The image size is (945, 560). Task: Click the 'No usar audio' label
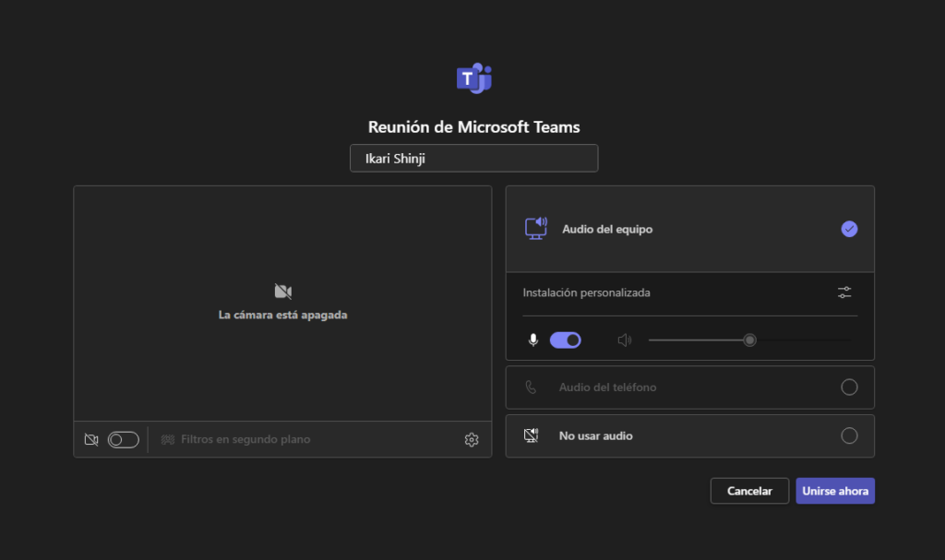tap(596, 435)
